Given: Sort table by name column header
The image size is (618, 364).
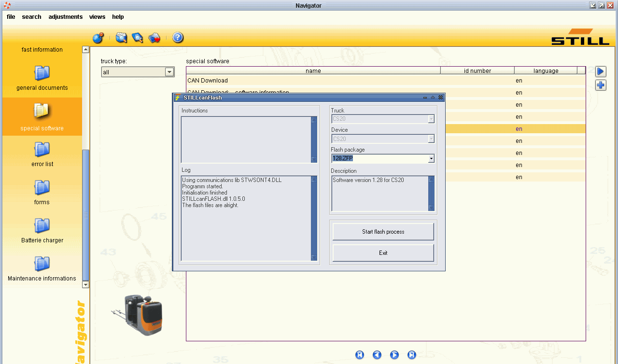Looking at the screenshot, I should click(x=313, y=70).
